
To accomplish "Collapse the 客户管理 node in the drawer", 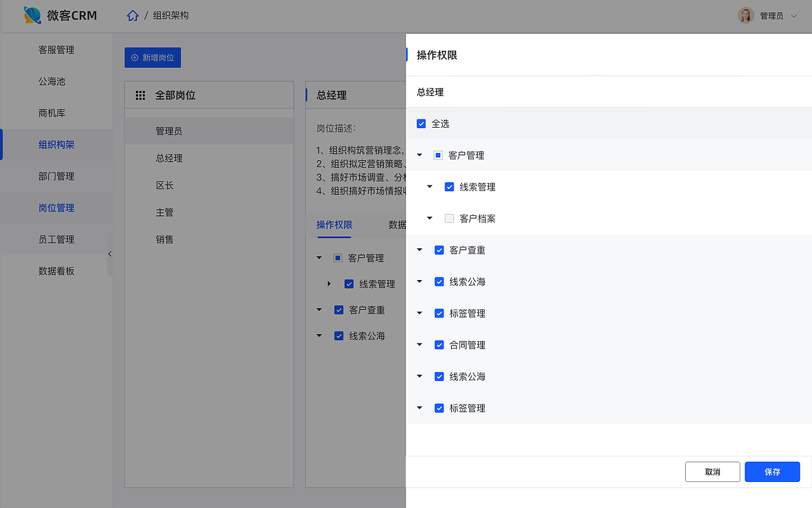I will coord(419,155).
